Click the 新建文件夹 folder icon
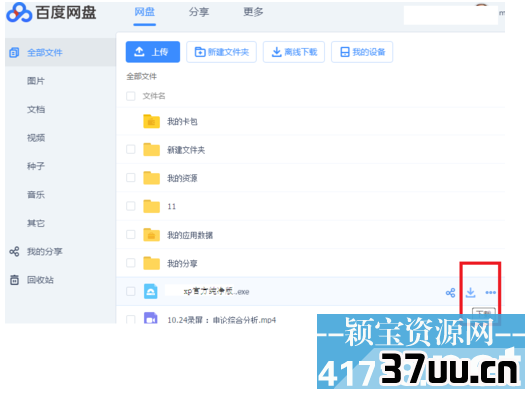 coord(151,150)
